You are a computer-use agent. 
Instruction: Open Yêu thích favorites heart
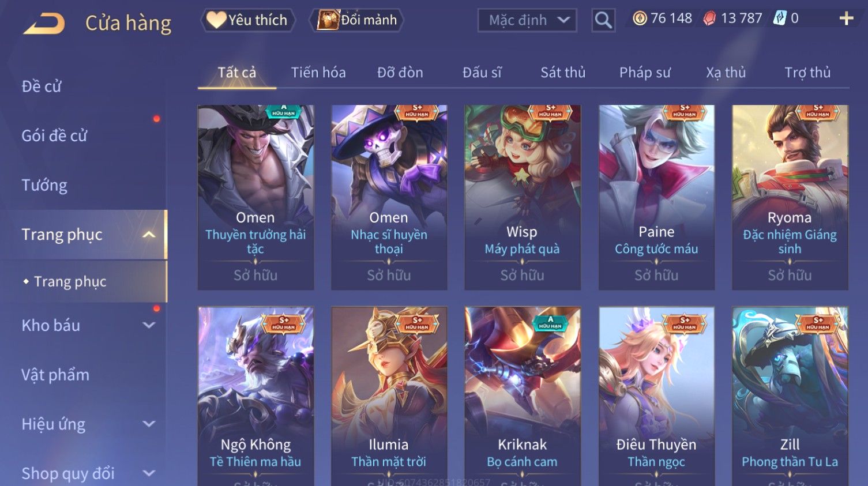coord(216,20)
